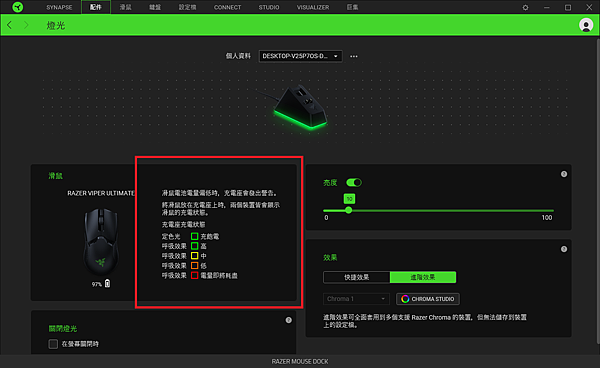Click RAZER MOUSE DOCK footer label
Image resolution: width=600 pixels, height=368 pixels.
click(x=300, y=361)
